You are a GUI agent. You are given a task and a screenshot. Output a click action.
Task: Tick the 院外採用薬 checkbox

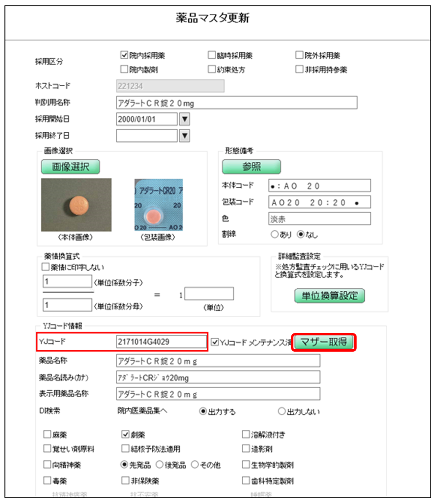tap(300, 56)
